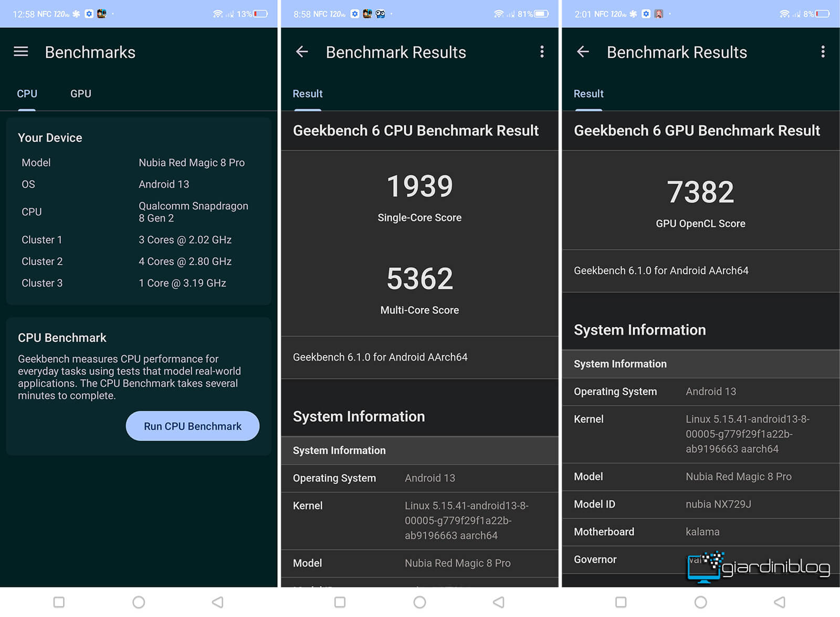Tap the OS Android 13 row in Your Device
Image resolution: width=840 pixels, height=617 pixels.
(x=139, y=184)
